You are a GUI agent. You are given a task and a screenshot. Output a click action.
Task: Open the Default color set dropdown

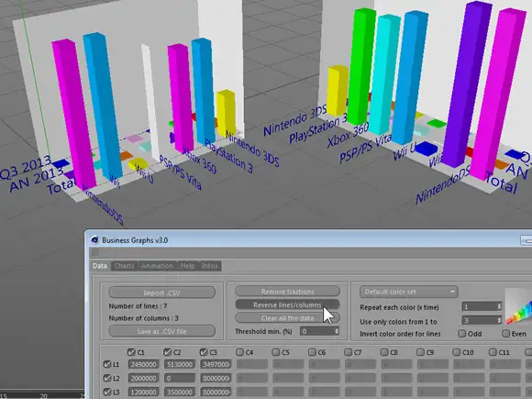pyautogui.click(x=409, y=292)
